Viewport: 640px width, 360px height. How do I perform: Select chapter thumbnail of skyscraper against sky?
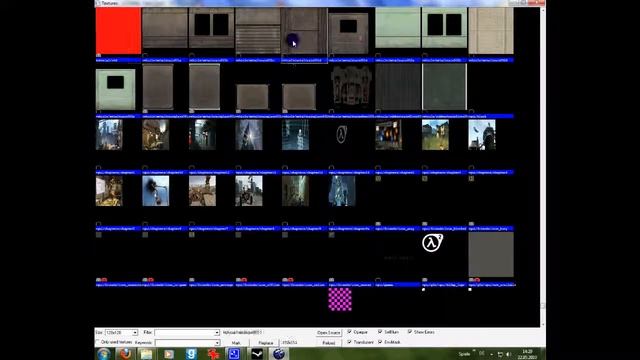[x=249, y=135]
